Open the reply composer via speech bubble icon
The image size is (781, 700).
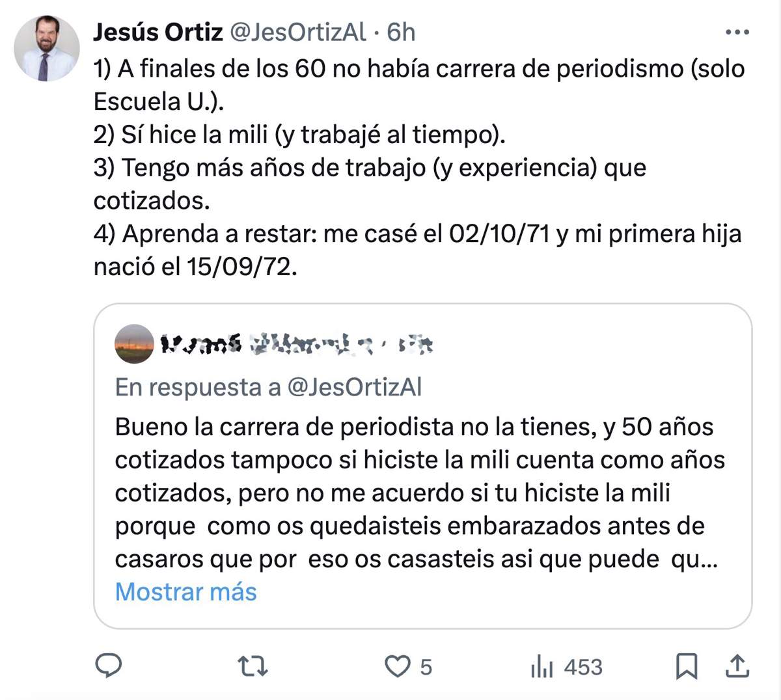tap(109, 666)
